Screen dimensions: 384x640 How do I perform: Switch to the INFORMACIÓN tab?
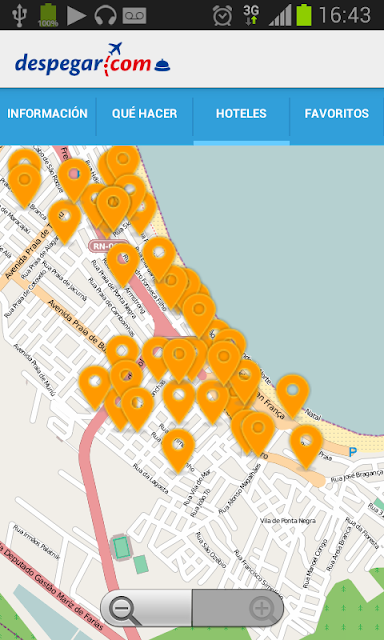(x=48, y=113)
